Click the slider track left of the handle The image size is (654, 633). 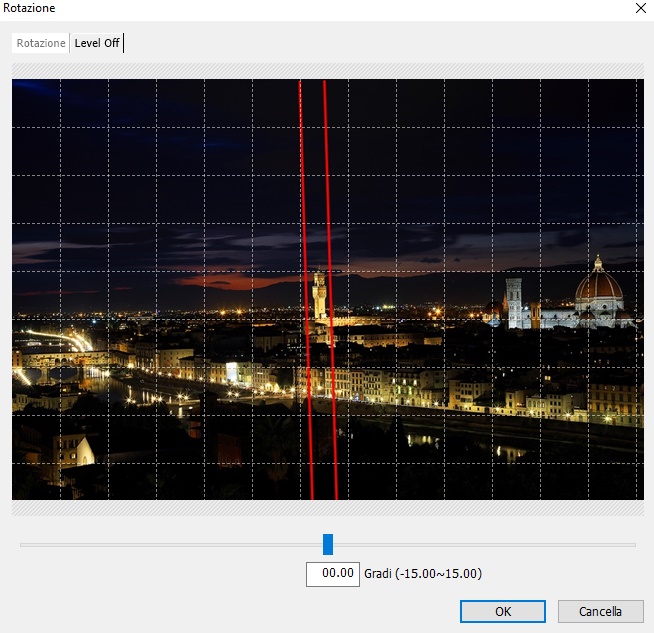170,545
